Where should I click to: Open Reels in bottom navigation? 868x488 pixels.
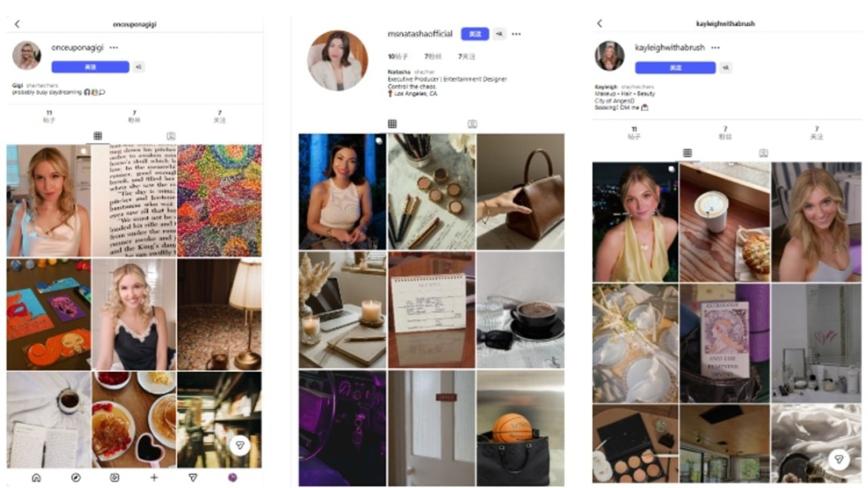(x=115, y=478)
